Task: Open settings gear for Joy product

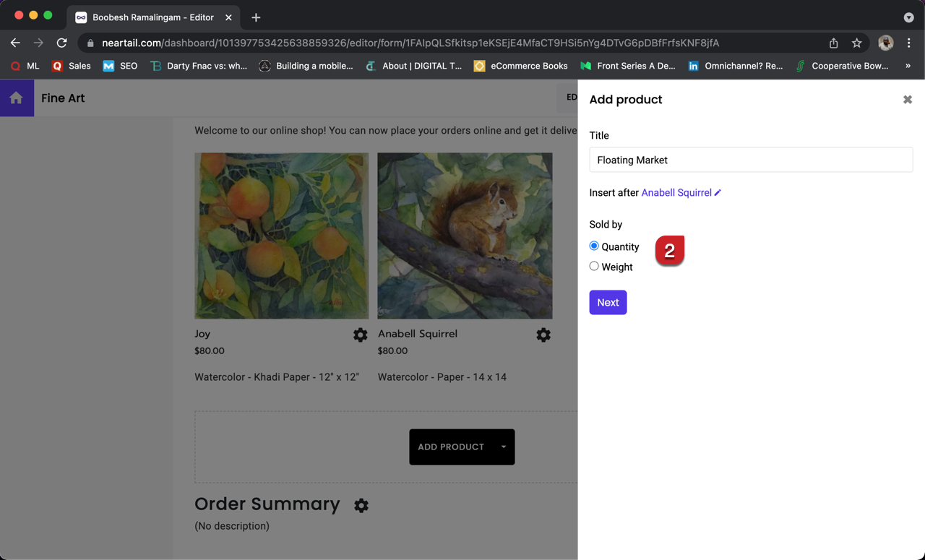Action: click(360, 335)
